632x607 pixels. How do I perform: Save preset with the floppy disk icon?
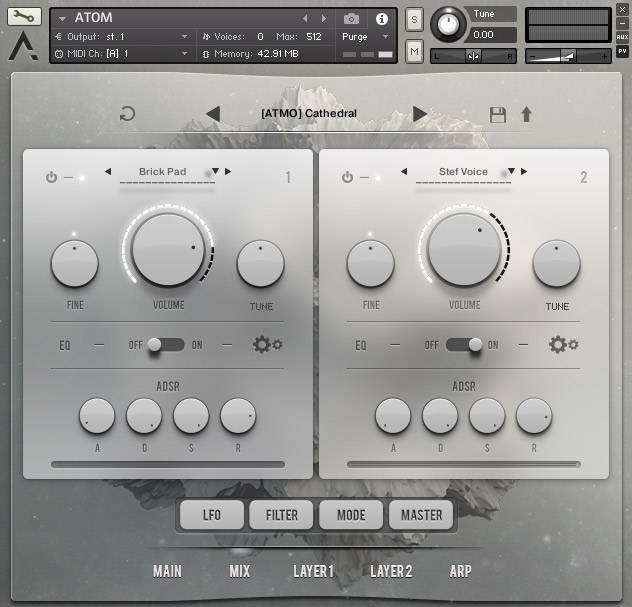coord(497,114)
